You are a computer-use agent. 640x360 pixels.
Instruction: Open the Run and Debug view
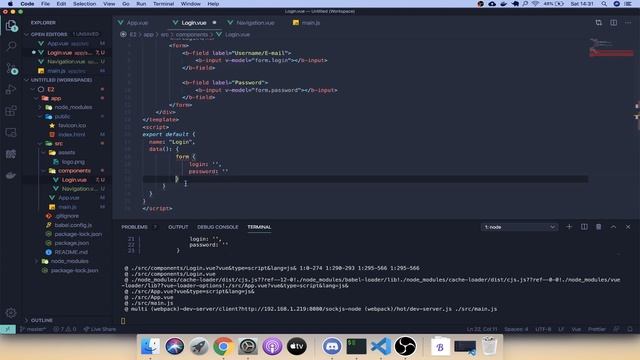[x=11, y=89]
